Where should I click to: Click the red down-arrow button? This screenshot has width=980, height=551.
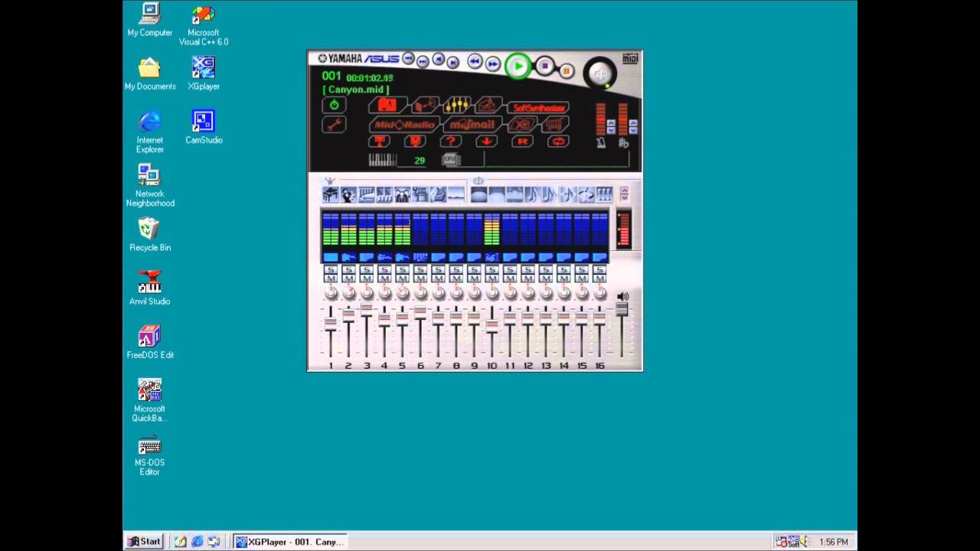click(486, 141)
